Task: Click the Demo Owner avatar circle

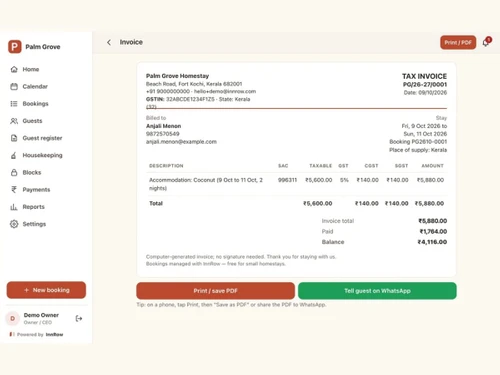Action: 13,318
